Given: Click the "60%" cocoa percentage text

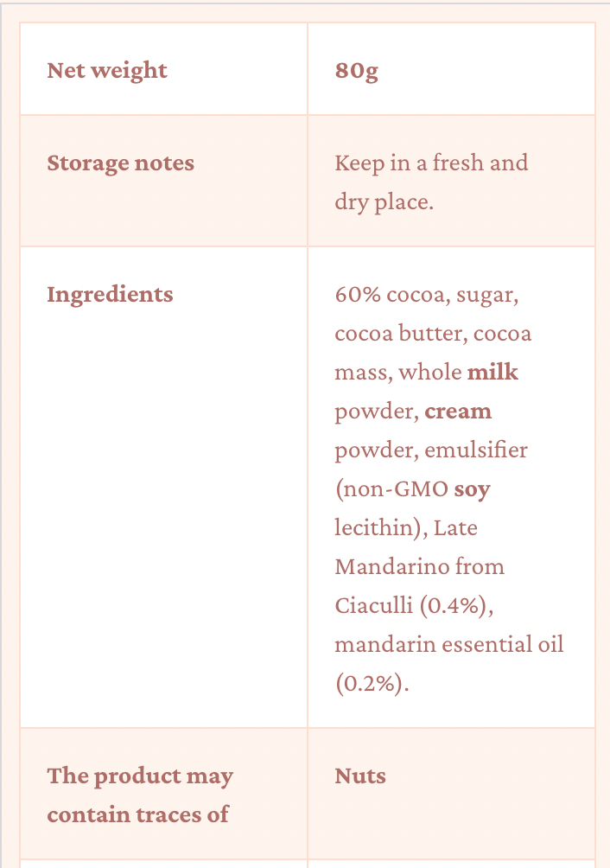Looking at the screenshot, I should coord(358,295).
